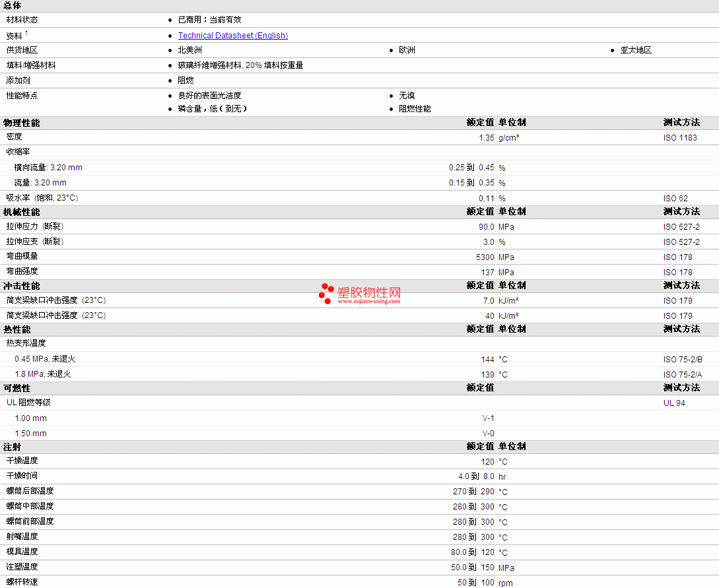Select the 欧洲 region entry
The width and height of the screenshot is (719, 588).
[407, 50]
